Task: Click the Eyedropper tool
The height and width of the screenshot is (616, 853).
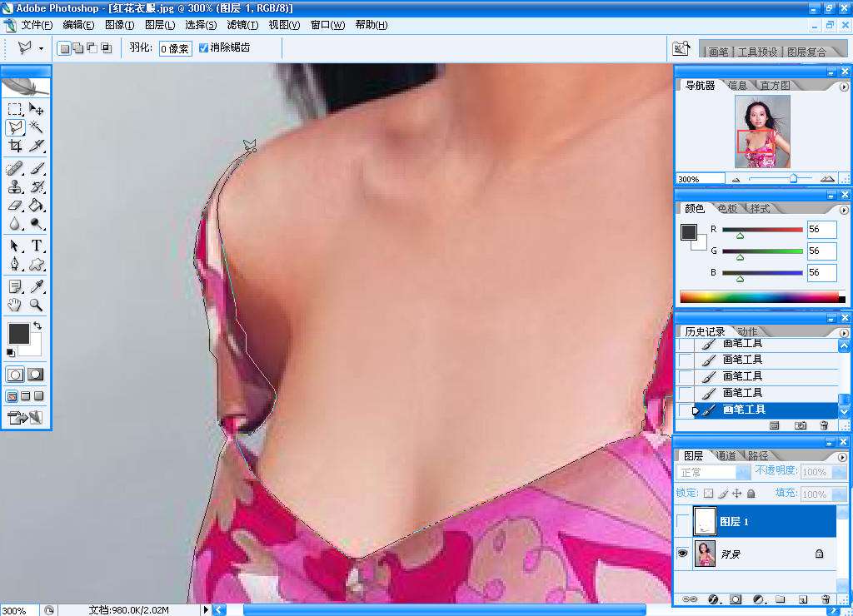Action: pyautogui.click(x=37, y=286)
